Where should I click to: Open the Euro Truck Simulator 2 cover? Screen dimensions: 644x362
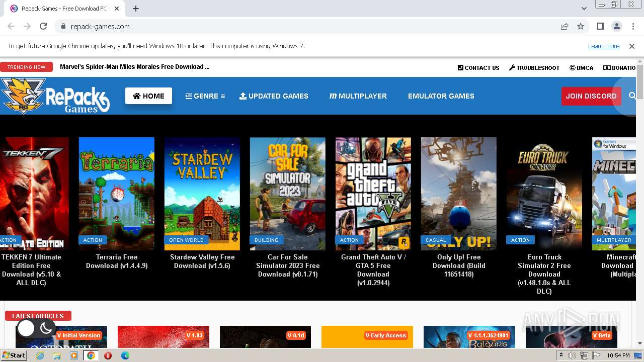[544, 194]
